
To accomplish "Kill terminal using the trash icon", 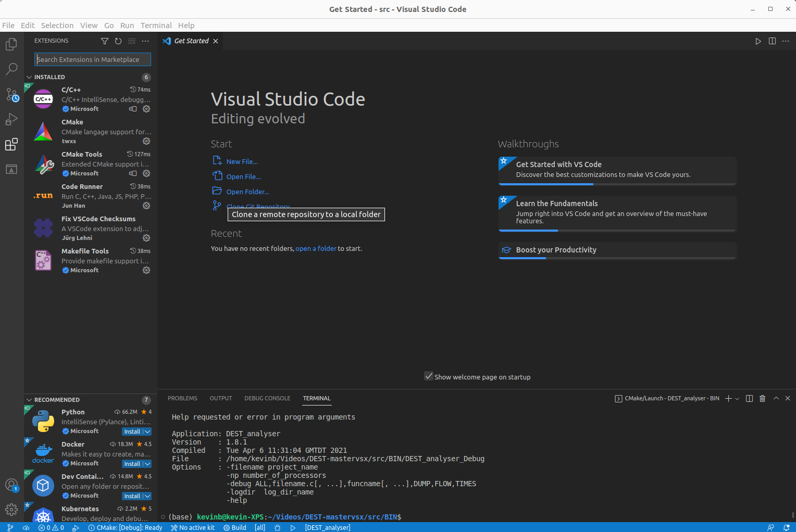I will pos(762,398).
